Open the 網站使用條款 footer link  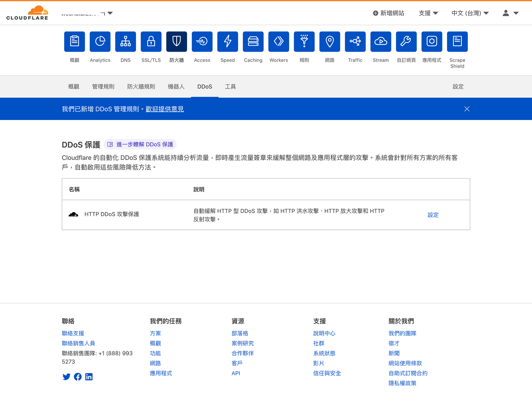[x=405, y=364]
